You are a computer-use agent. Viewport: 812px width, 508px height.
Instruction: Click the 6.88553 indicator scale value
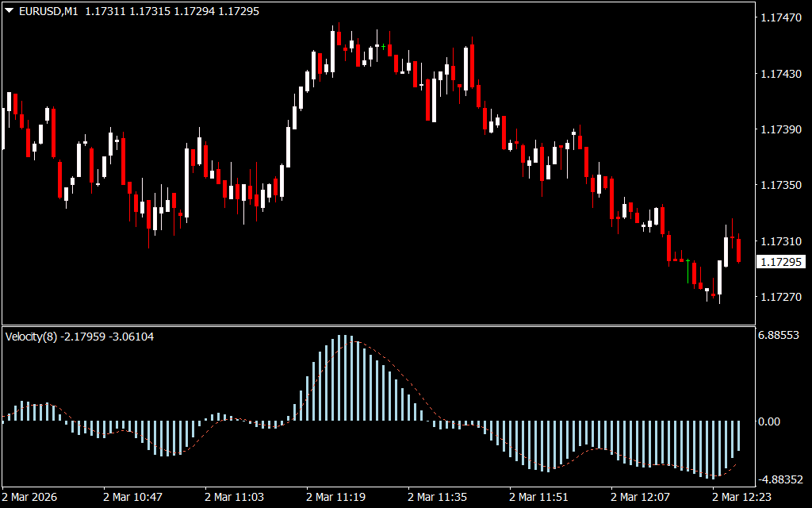point(779,337)
